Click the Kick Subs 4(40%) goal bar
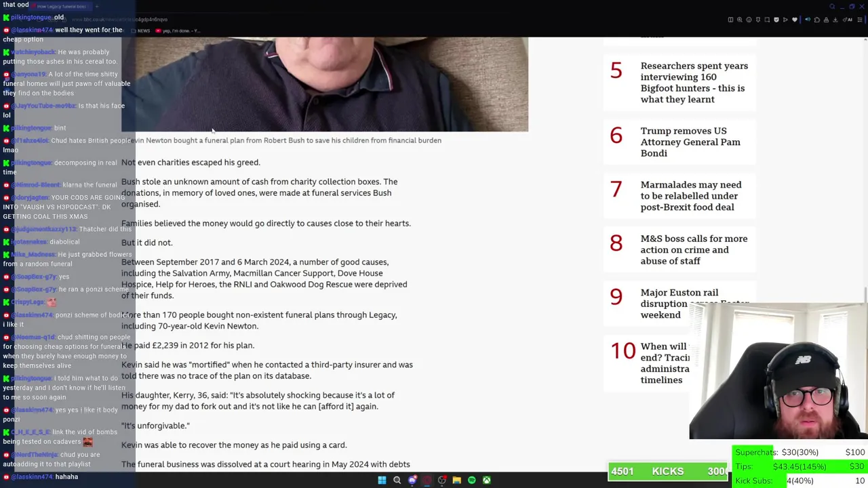Screen dimensions: 868x488 (x=800, y=481)
